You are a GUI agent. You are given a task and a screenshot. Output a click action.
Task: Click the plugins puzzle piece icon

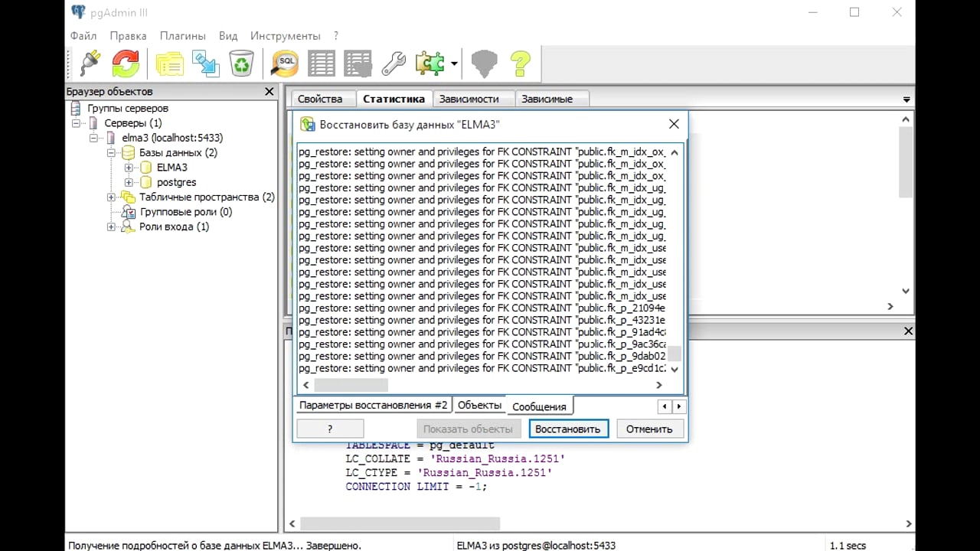click(430, 64)
